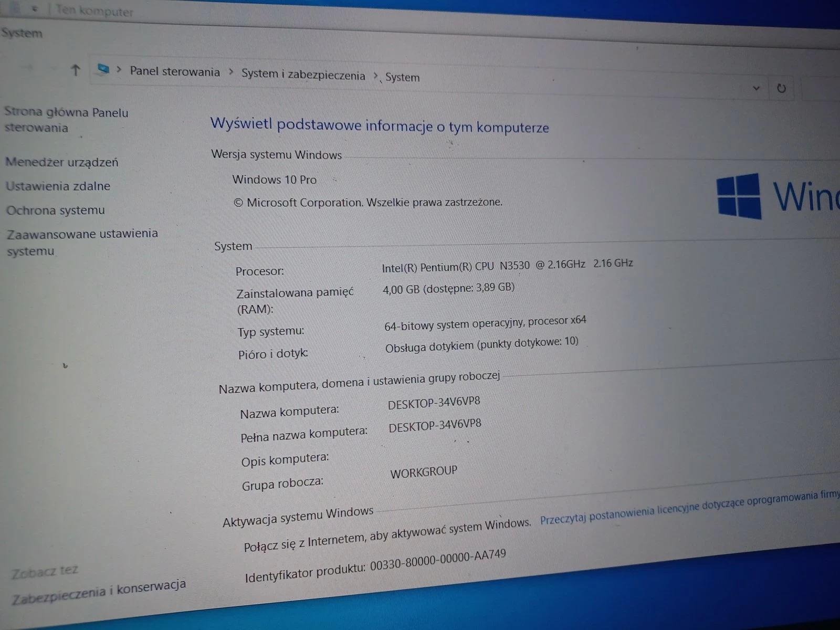This screenshot has height=630, width=840.
Task: Click the Refresh icon in the address bar
Action: 781,88
